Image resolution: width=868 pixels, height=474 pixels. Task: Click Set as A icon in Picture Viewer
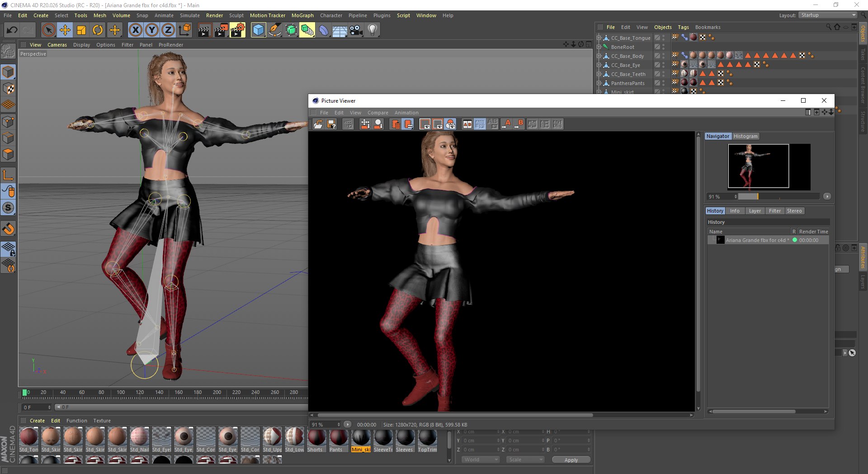pyautogui.click(x=506, y=124)
